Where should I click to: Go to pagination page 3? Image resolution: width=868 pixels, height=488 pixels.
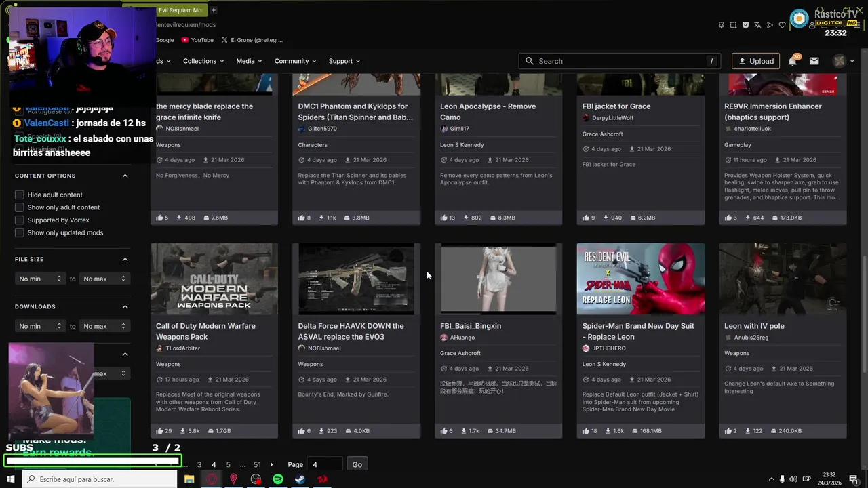(x=199, y=465)
